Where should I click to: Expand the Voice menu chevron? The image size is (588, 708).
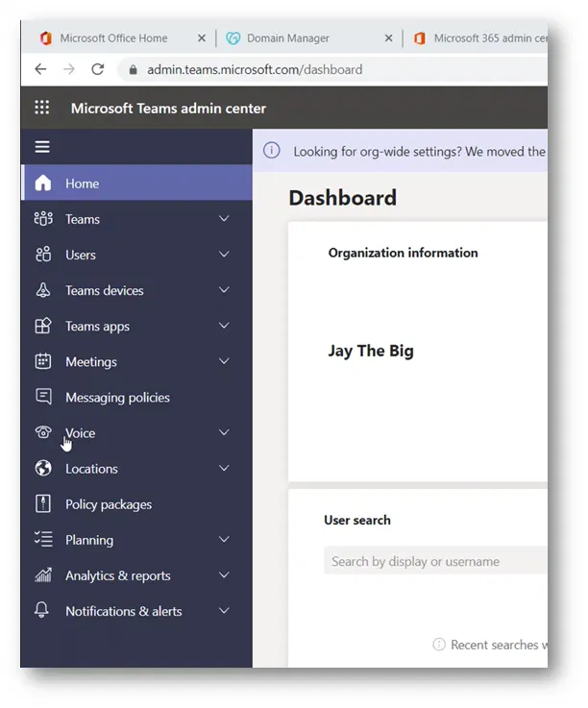point(224,433)
